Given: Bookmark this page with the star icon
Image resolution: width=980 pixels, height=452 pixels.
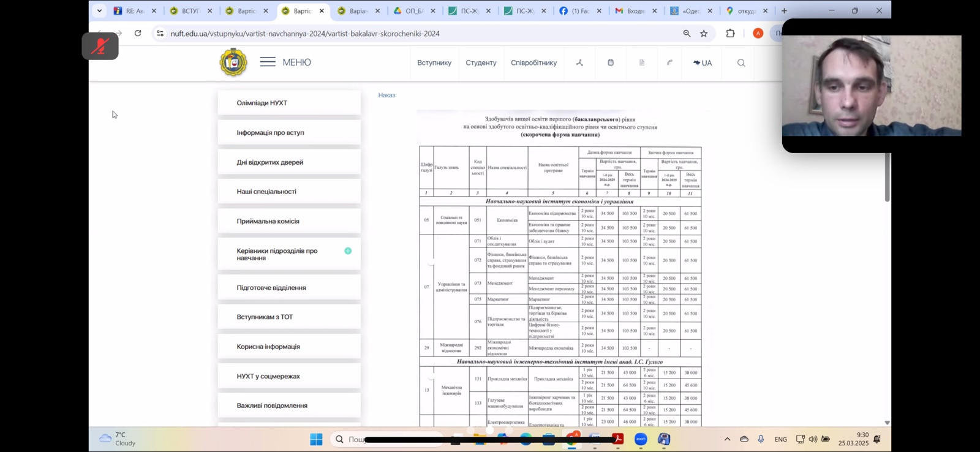Looking at the screenshot, I should tap(704, 34).
